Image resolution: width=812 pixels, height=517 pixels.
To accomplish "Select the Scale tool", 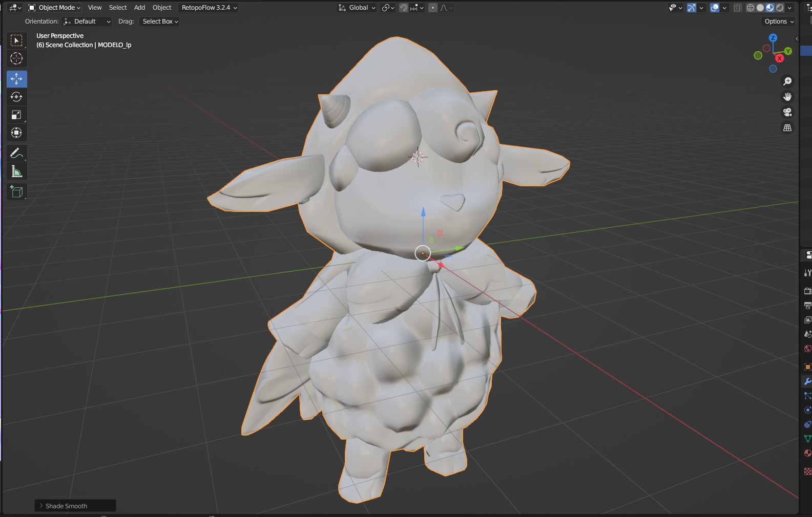I will point(16,115).
